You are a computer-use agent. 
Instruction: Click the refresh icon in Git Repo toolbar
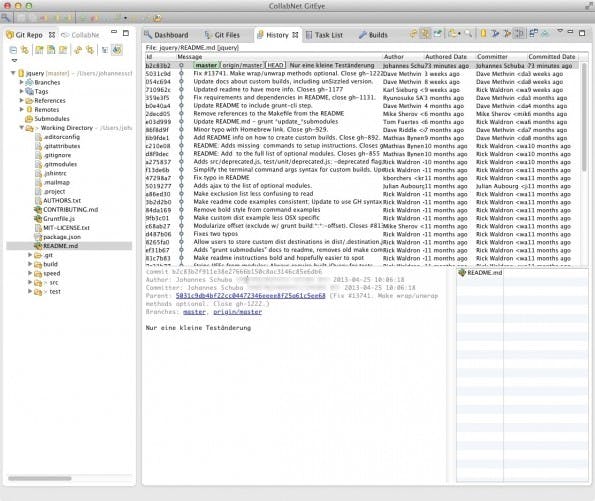(x=78, y=50)
